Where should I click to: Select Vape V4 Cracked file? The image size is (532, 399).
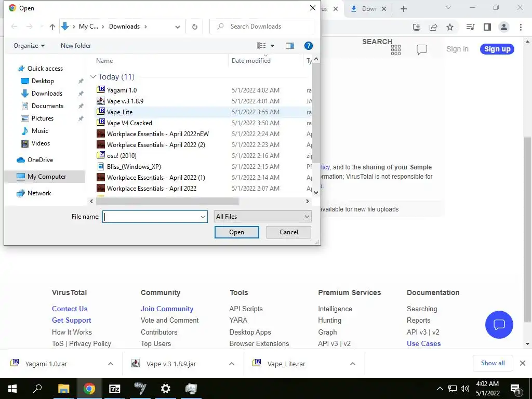click(129, 123)
